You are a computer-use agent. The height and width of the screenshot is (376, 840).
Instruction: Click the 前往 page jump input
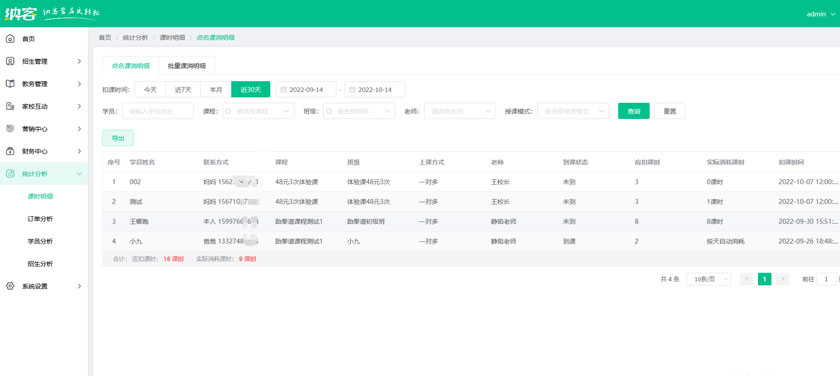(x=826, y=279)
